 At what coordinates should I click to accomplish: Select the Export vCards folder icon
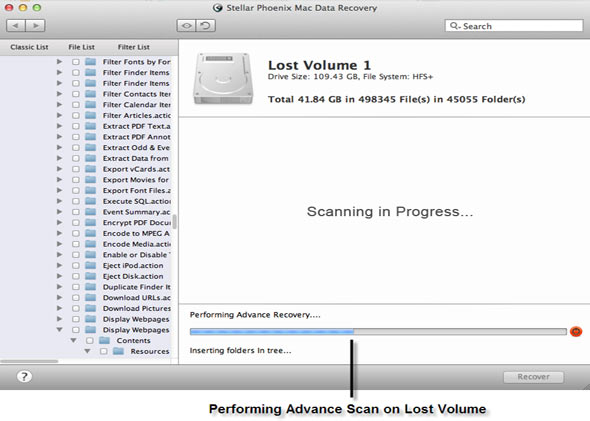tap(90, 169)
